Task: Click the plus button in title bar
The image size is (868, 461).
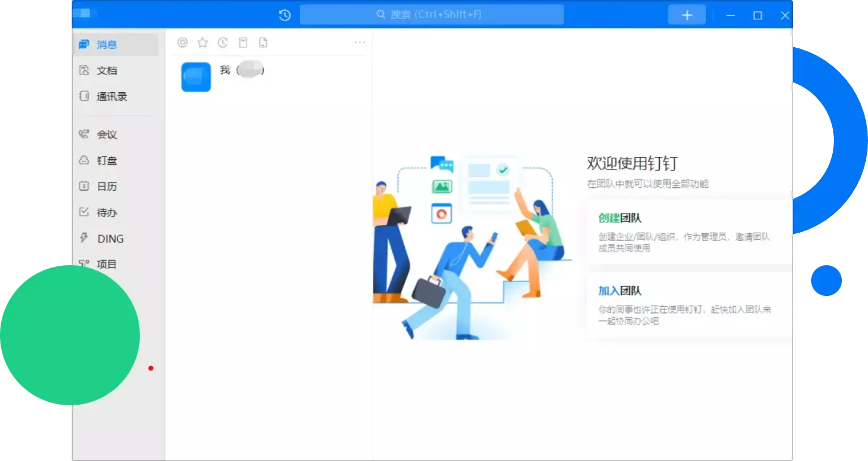Action: (687, 15)
